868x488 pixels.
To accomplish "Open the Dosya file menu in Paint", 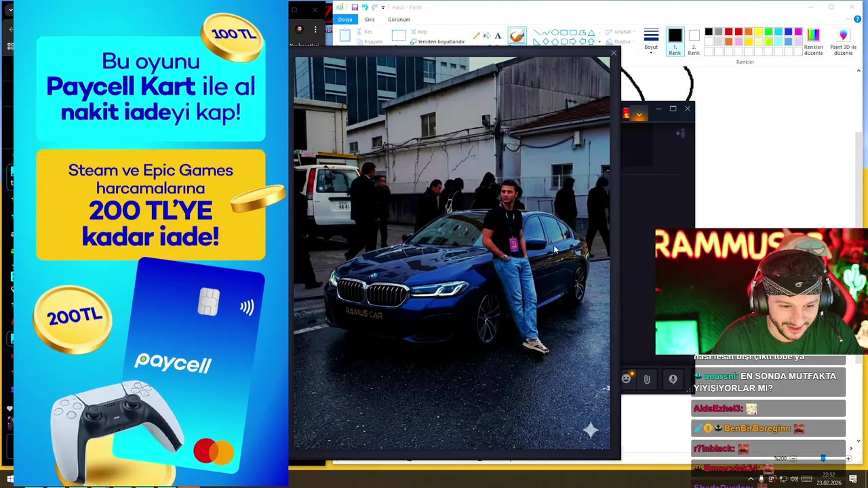I will [345, 20].
